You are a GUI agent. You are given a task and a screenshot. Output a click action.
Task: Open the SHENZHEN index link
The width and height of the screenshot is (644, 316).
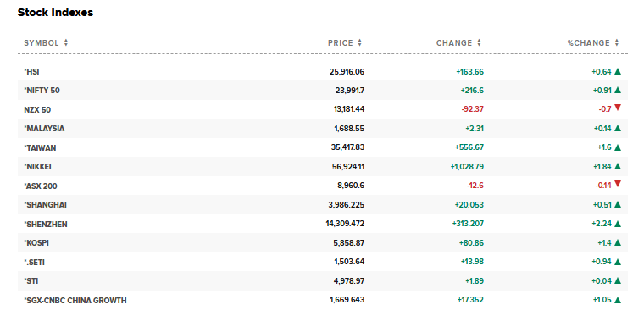pyautogui.click(x=46, y=225)
